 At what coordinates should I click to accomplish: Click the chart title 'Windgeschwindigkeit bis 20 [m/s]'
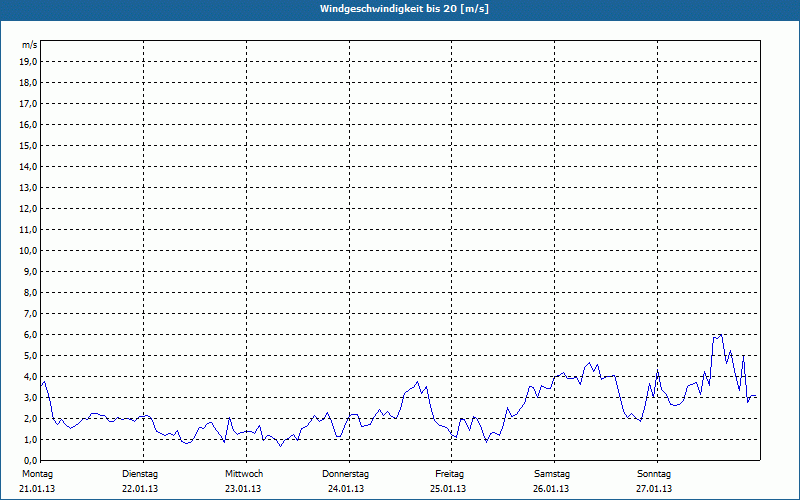pyautogui.click(x=404, y=9)
